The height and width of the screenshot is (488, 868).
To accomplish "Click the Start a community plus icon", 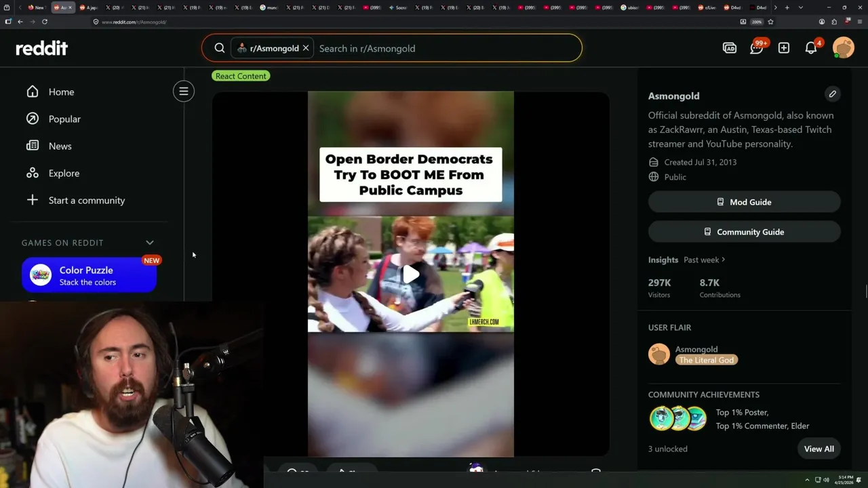I will pyautogui.click(x=33, y=200).
